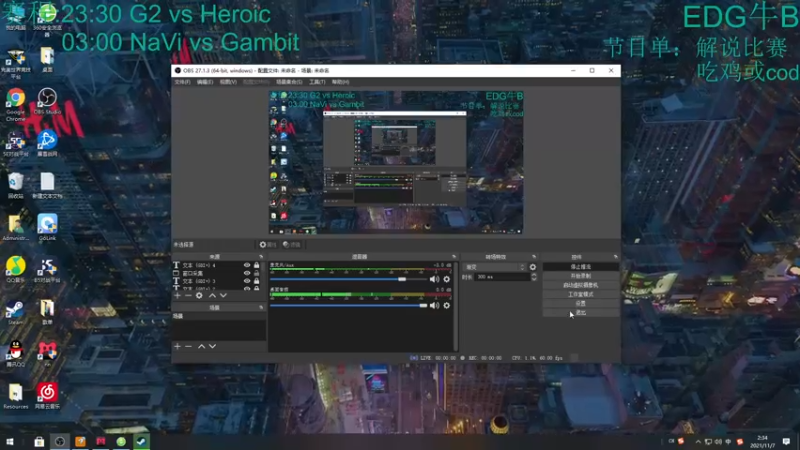Open Scene Collection (场景集合) menu
Image resolution: width=800 pixels, height=450 pixels.
point(289,82)
